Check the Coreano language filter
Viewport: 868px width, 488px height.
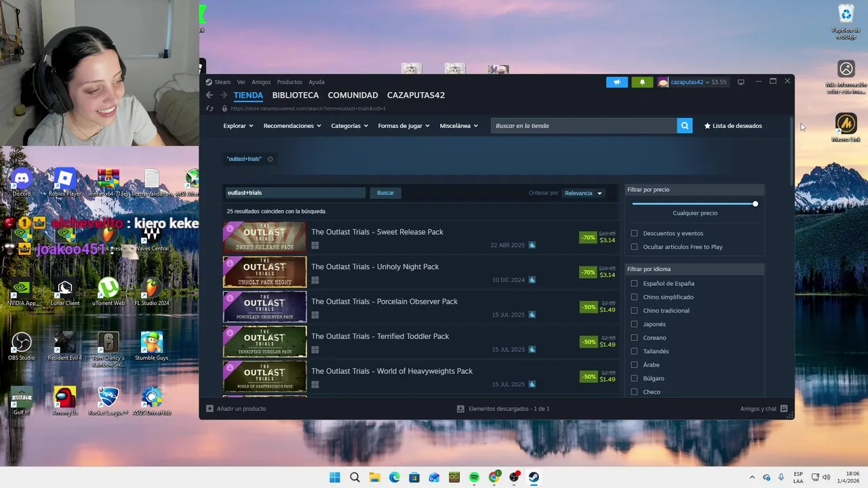(634, 338)
